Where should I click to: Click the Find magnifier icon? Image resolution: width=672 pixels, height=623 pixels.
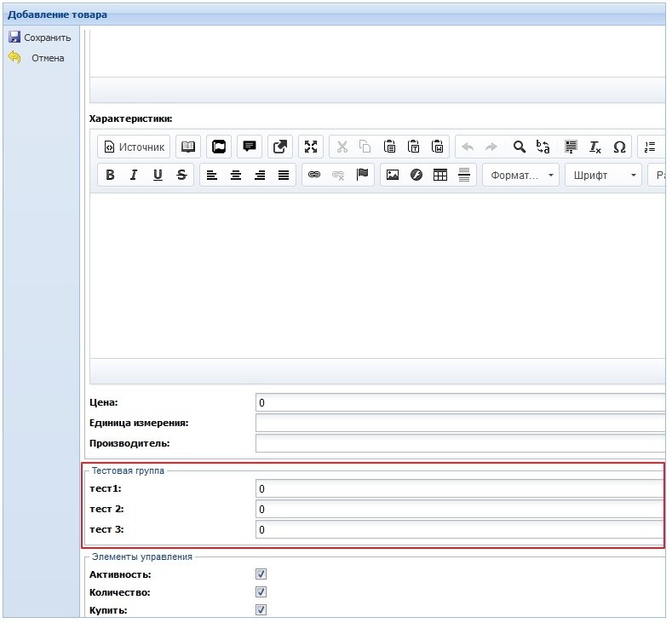coord(519,147)
